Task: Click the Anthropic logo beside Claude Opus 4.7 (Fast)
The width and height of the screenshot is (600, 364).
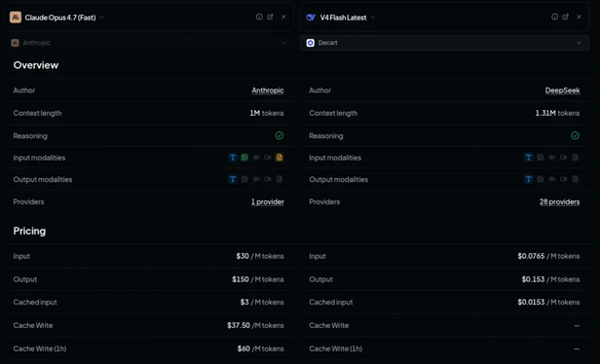Action: (16, 18)
